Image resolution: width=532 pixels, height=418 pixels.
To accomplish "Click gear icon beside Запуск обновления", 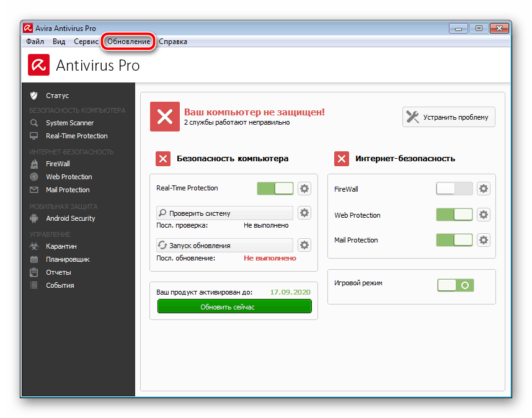I will 304,246.
